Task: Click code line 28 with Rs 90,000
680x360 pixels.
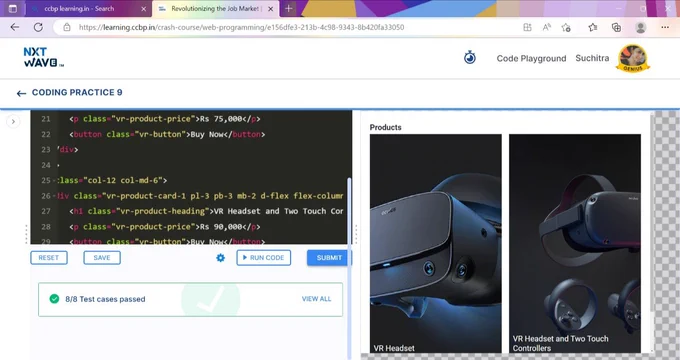Action: pos(165,227)
